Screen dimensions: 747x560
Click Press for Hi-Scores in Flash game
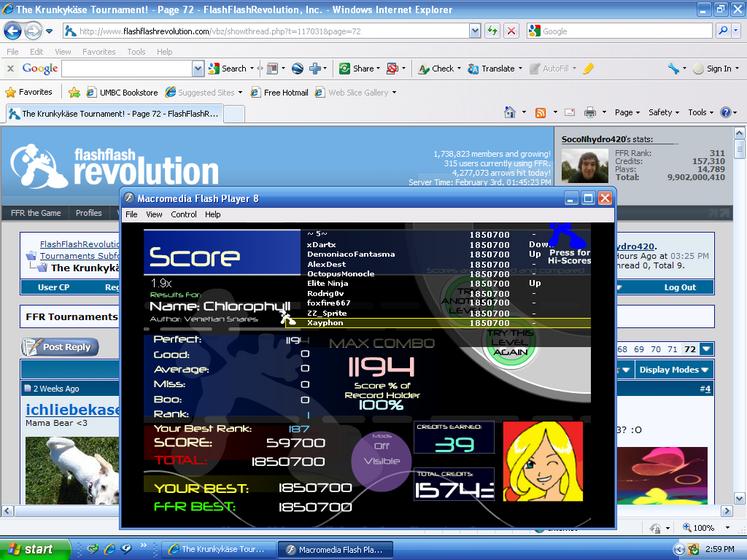pyautogui.click(x=569, y=256)
